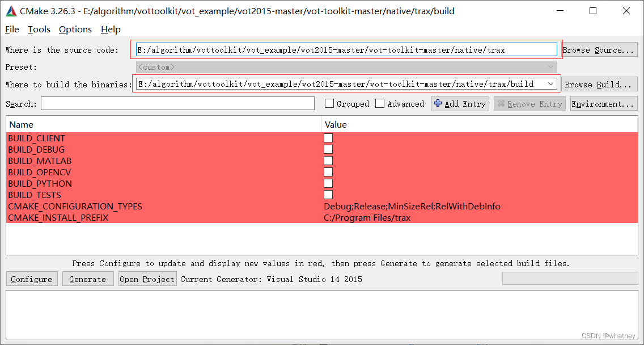This screenshot has height=345, width=644.
Task: Select the BUILD_MATLAB entry name
Action: (40, 161)
